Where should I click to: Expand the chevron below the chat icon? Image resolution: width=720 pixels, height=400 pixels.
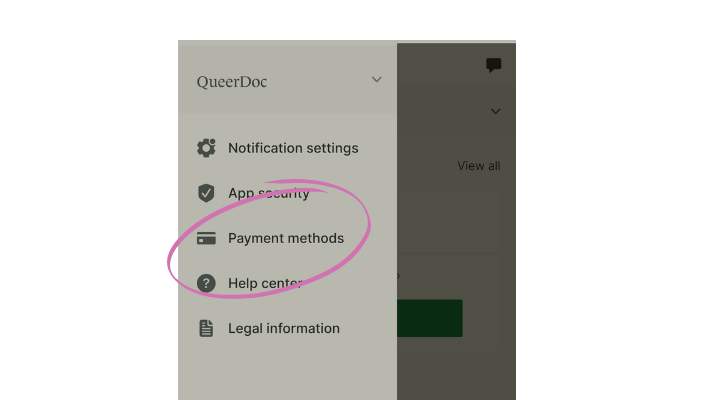click(x=495, y=111)
